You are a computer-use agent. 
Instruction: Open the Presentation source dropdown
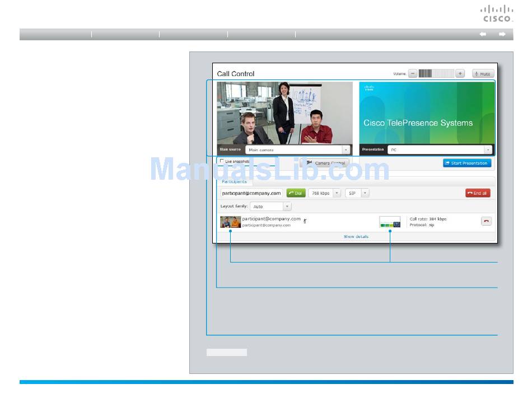[440, 149]
